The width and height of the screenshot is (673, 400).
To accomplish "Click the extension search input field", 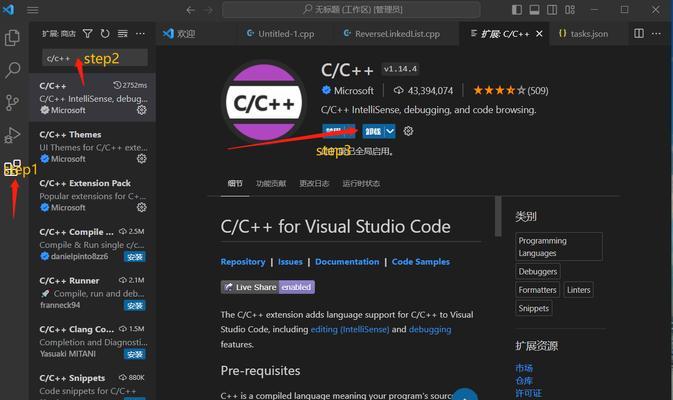I will (x=95, y=58).
